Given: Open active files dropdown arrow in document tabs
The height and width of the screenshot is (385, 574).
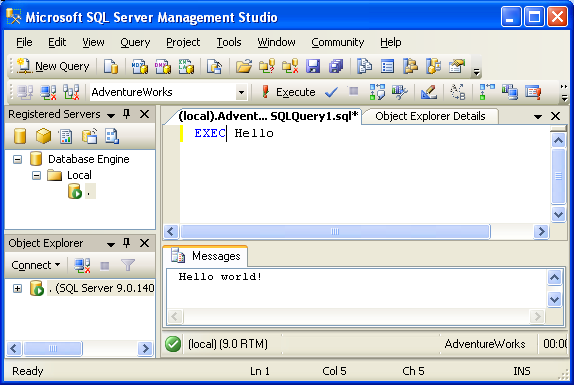Looking at the screenshot, I should point(538,117).
